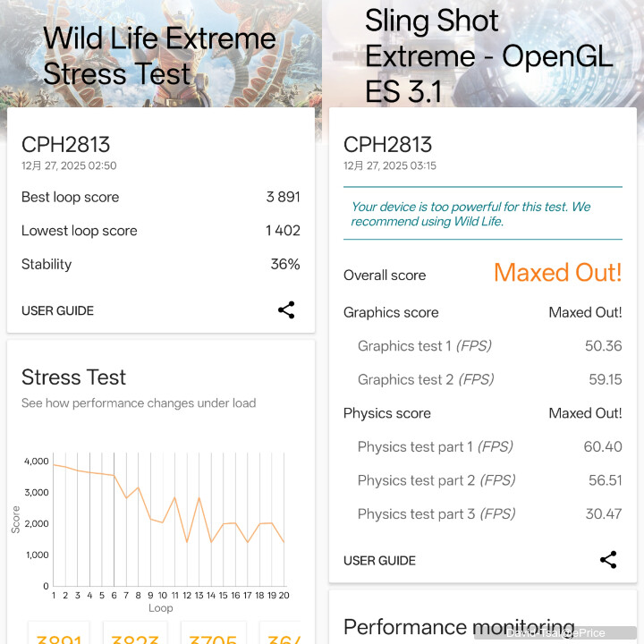Select the 3891 loop score card
Viewport: 644px width, 644px height.
pos(59,633)
